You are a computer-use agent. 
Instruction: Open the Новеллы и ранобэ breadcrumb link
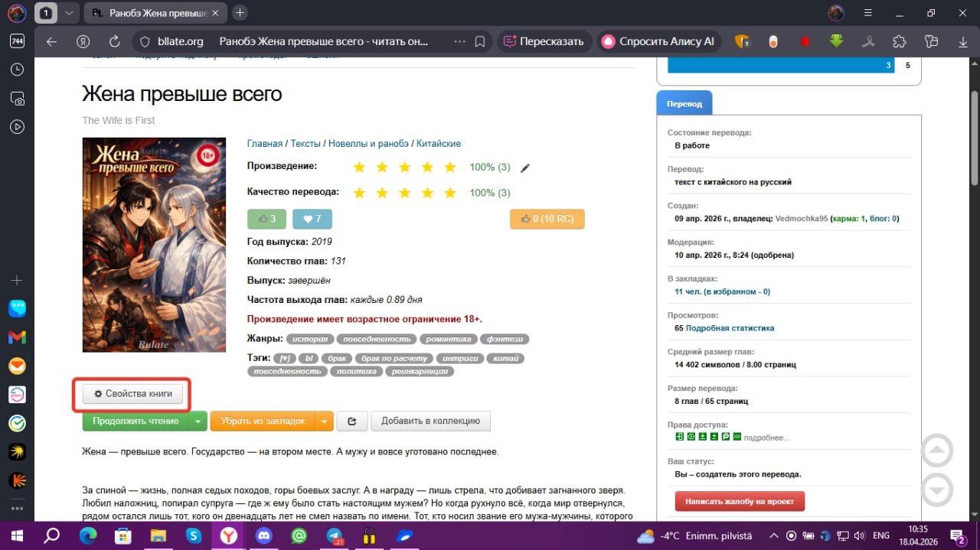[x=369, y=143]
